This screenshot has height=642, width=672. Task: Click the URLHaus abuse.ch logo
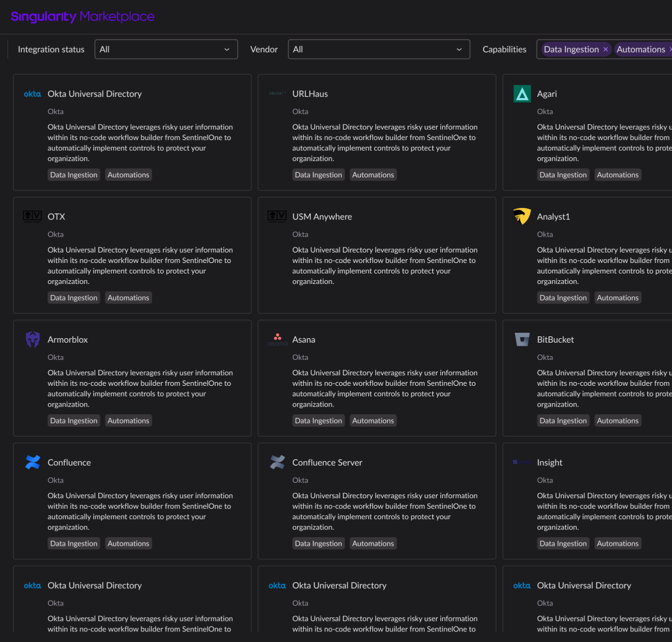pyautogui.click(x=277, y=93)
